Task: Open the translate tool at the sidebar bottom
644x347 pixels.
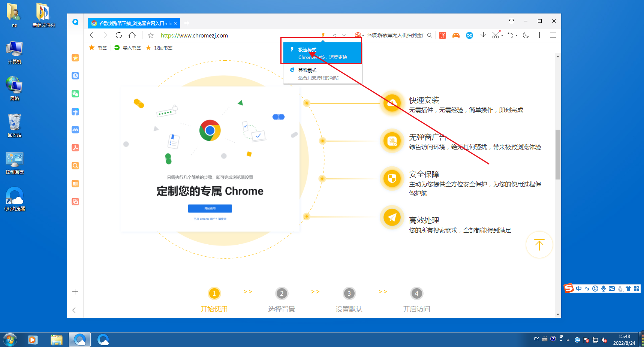Action: coord(75,202)
